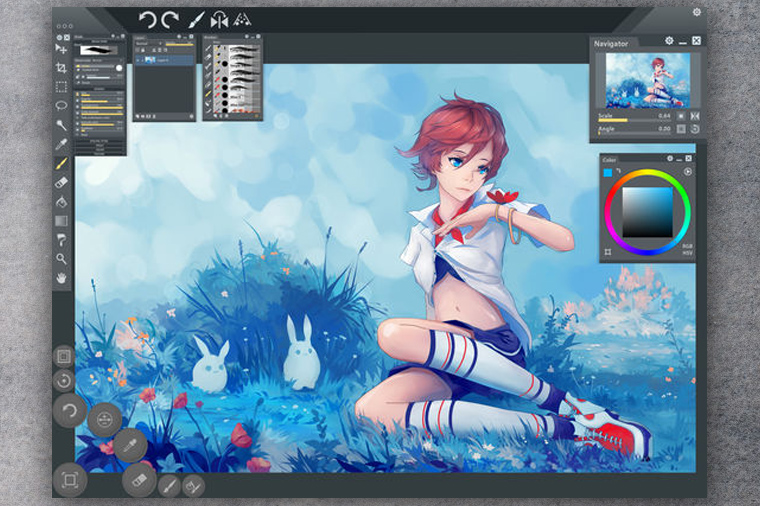The width and height of the screenshot is (760, 506).
Task: Click the square icon at the Color panel's bottom-left
Action: (608, 252)
